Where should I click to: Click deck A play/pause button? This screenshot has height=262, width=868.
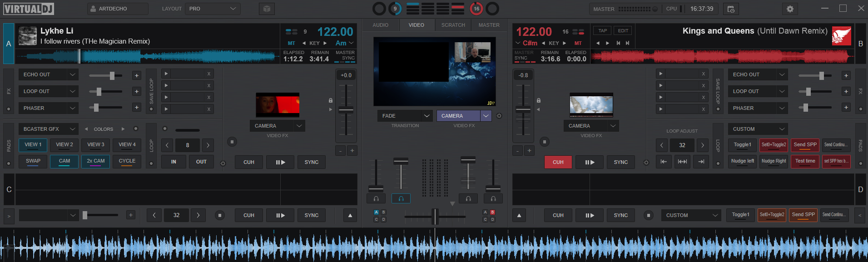pyautogui.click(x=280, y=162)
